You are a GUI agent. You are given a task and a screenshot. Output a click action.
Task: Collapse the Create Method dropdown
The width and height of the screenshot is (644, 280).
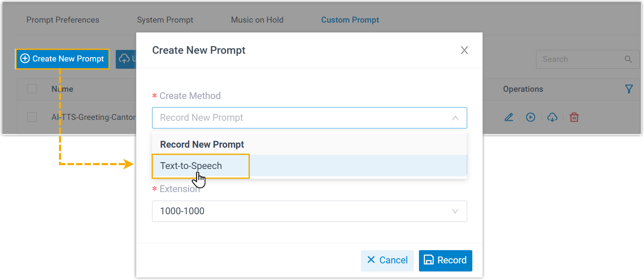click(x=455, y=118)
